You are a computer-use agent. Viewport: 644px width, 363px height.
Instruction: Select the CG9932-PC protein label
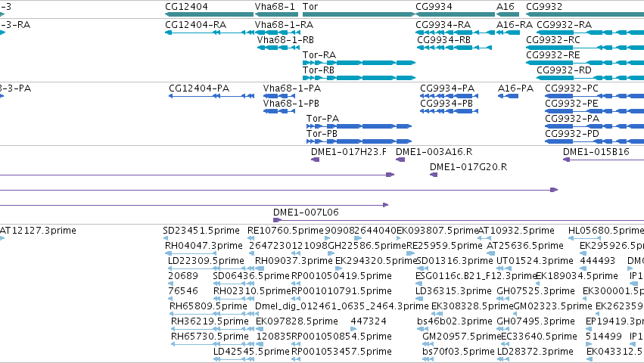571,88
